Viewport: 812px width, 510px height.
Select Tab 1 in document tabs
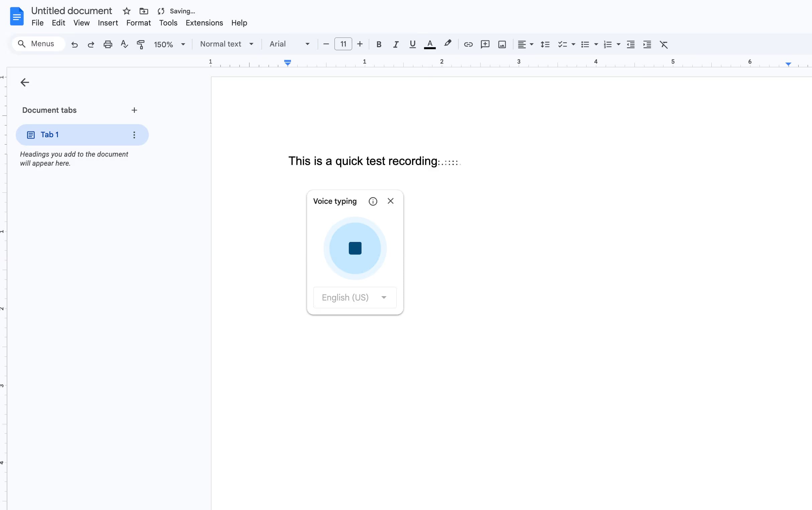click(82, 135)
